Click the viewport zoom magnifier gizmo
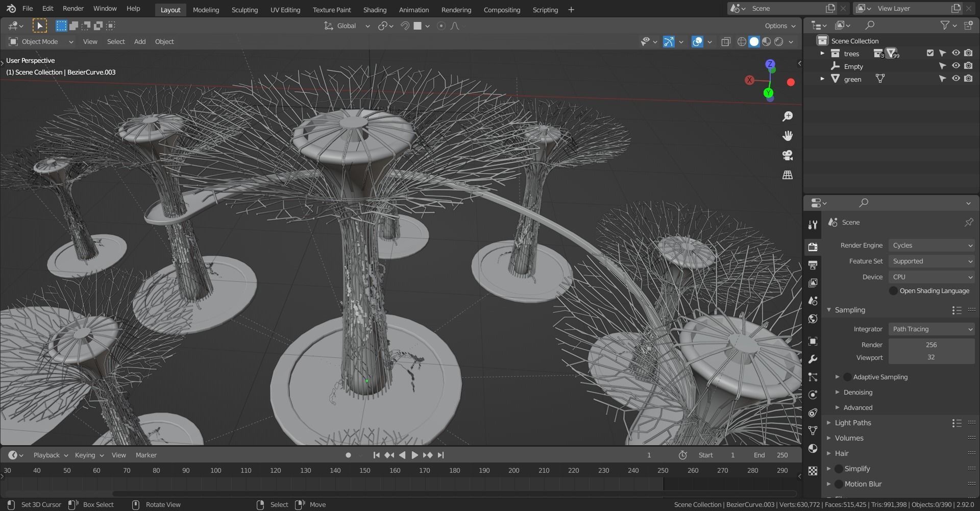Screen dimensions: 980x511 (788, 116)
